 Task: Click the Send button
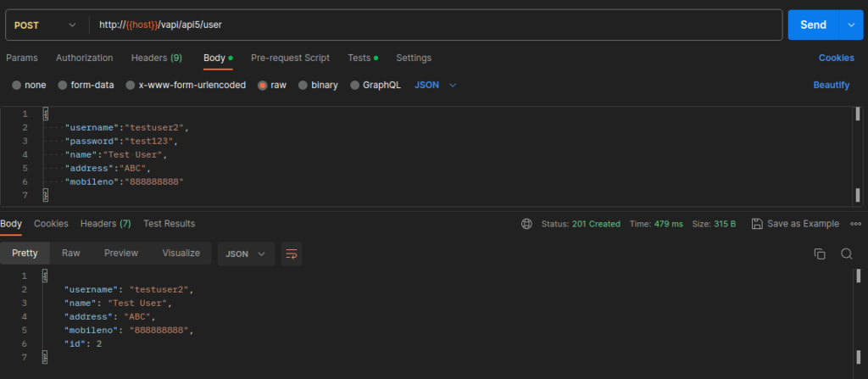click(x=814, y=25)
